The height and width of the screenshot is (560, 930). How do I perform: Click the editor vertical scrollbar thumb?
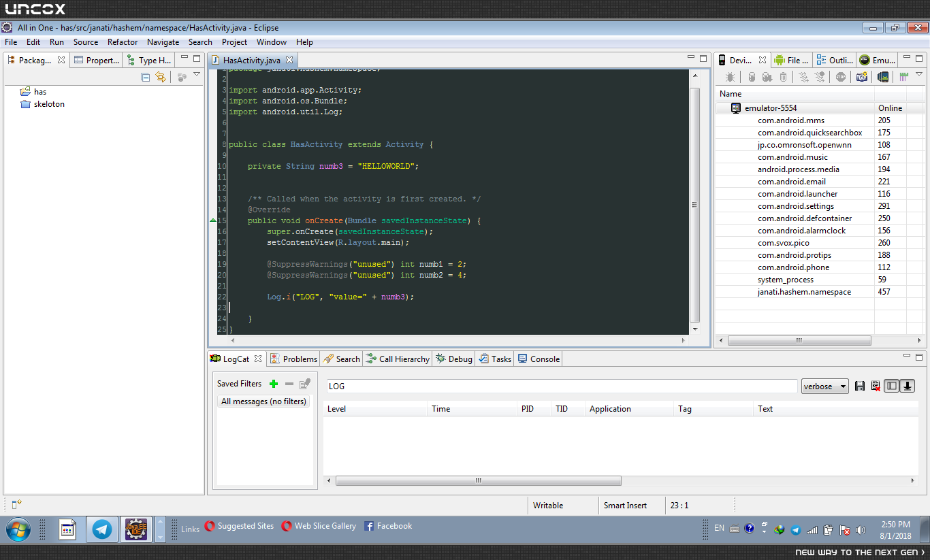click(x=694, y=204)
